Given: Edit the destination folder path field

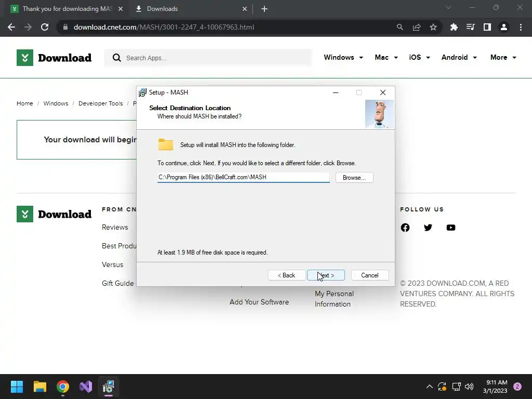Looking at the screenshot, I should pyautogui.click(x=243, y=177).
